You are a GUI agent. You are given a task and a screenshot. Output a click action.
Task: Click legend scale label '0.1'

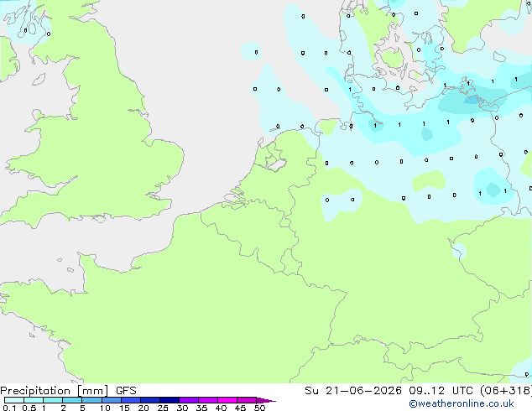point(9,408)
